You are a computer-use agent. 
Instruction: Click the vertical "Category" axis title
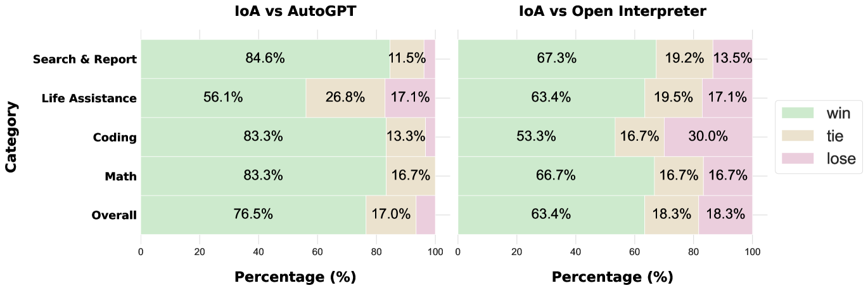click(11, 136)
